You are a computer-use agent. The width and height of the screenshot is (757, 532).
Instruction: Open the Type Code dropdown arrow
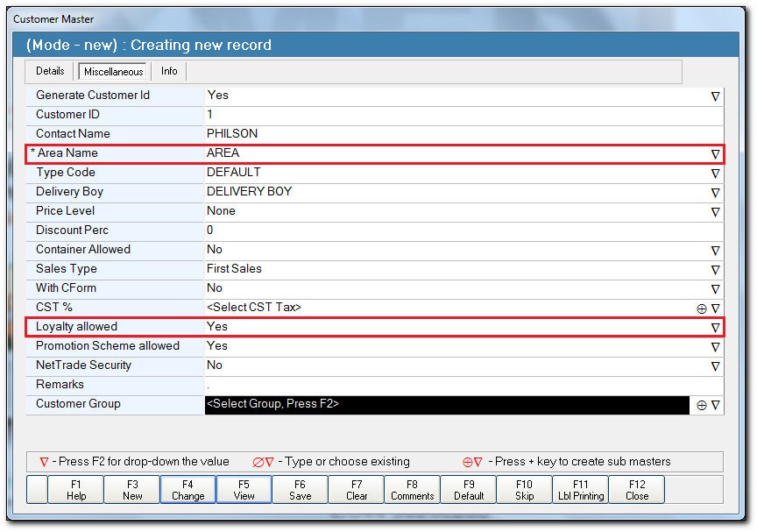tap(715, 174)
